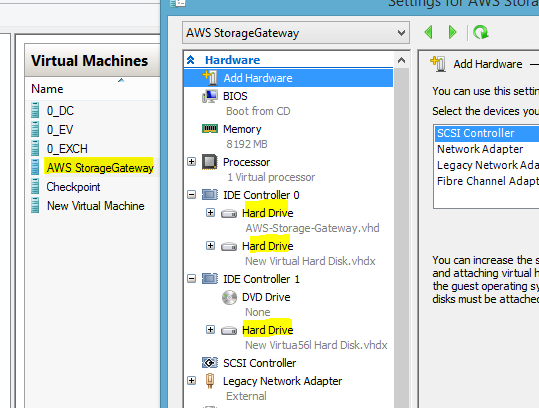Click External under Legacy Network Adapter

246,396
